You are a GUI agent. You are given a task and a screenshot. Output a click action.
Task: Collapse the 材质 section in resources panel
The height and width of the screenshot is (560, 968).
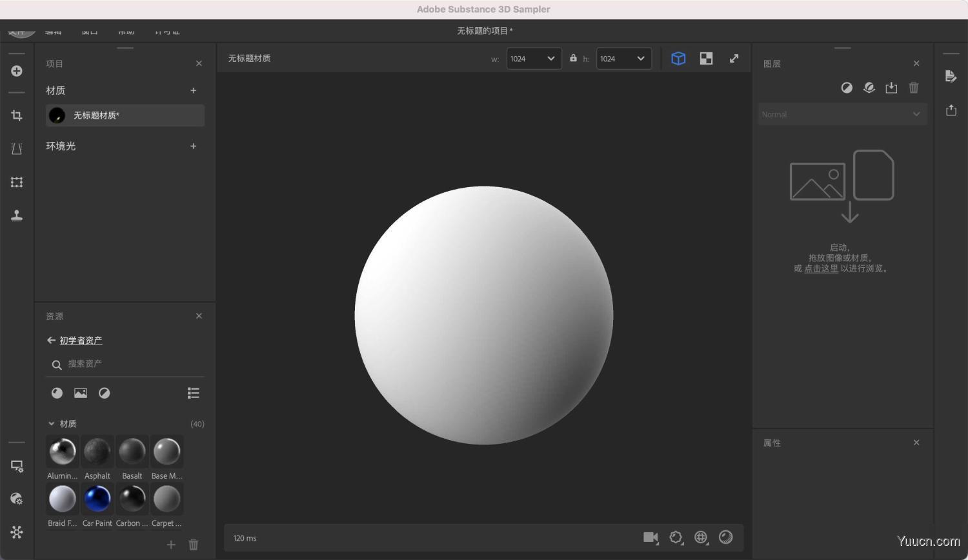coord(52,423)
